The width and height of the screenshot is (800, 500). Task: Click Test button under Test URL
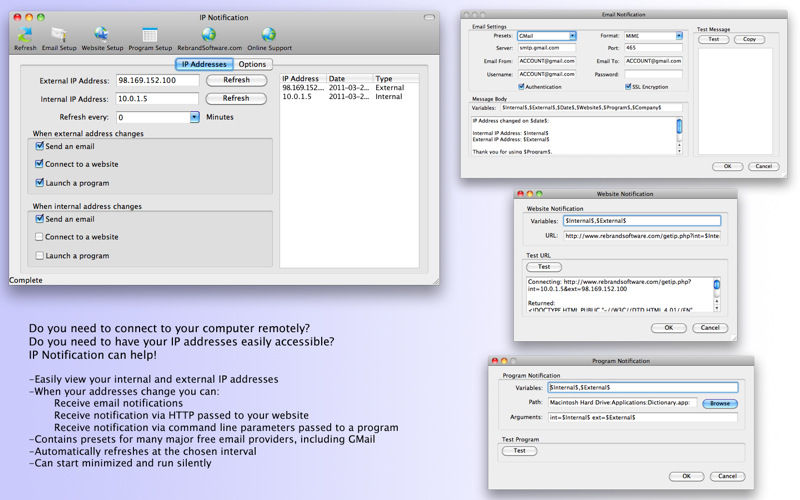click(x=544, y=267)
